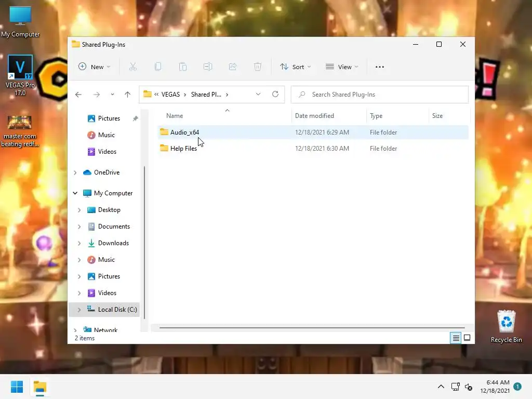Open the notification badge in taskbar
This screenshot has width=532, height=399.
coord(517,386)
